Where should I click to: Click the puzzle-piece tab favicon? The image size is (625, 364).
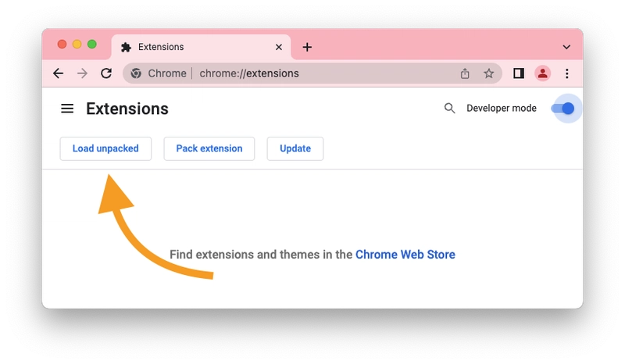[x=126, y=47]
